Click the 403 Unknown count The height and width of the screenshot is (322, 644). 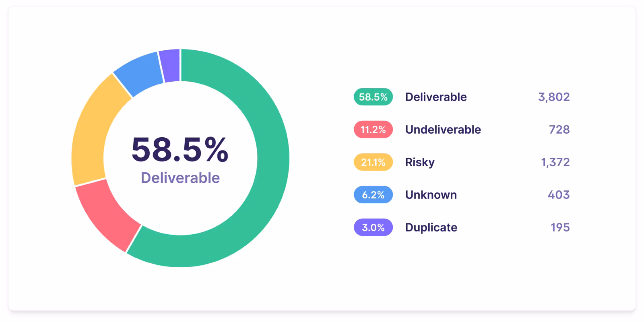(559, 195)
